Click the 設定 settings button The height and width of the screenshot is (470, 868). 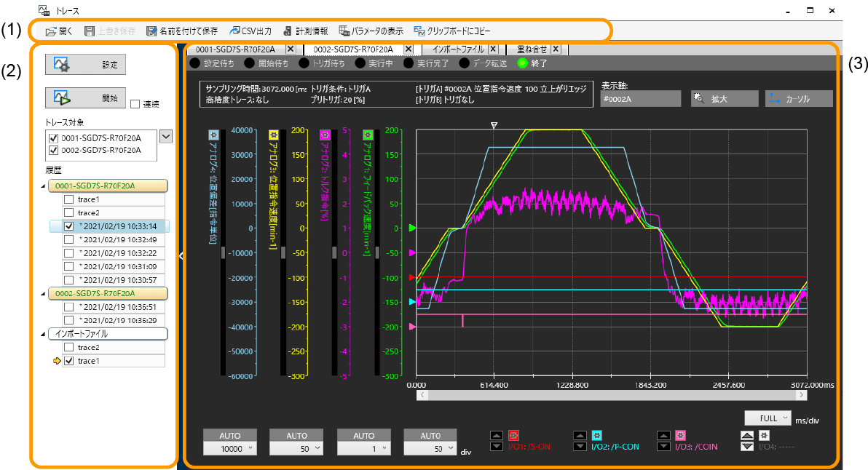[86, 64]
